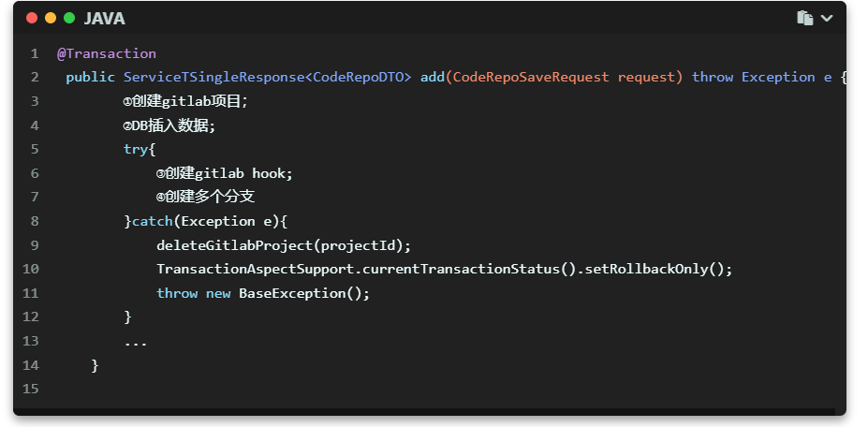
Task: Click line number 10
Action: click(x=31, y=269)
